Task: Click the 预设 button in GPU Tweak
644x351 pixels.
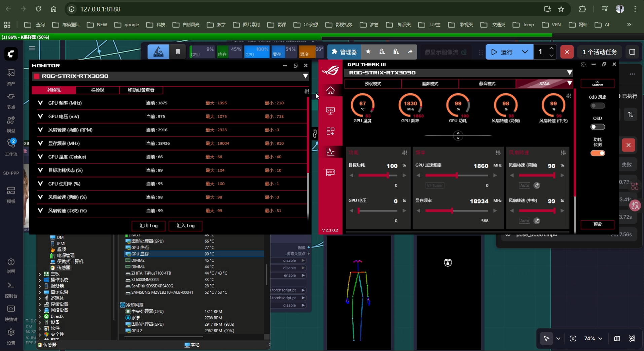Action: coord(598,224)
